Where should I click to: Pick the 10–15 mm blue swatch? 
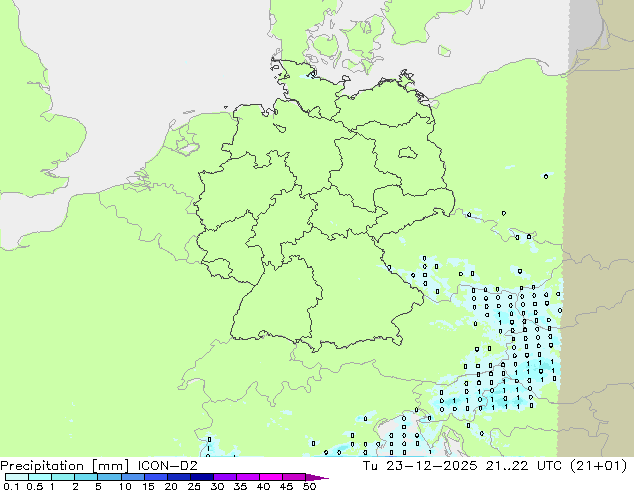click(132, 477)
